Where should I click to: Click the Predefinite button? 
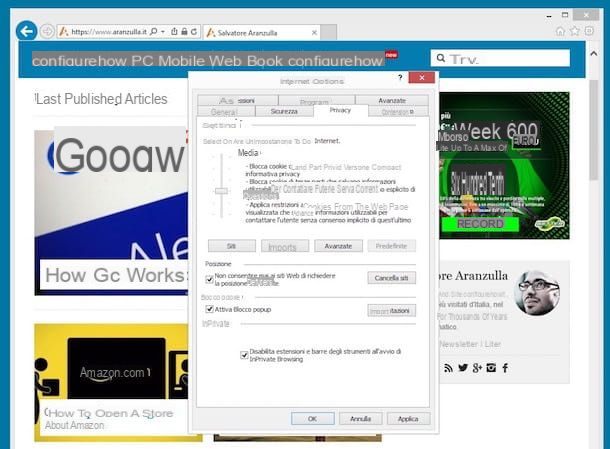tap(391, 246)
